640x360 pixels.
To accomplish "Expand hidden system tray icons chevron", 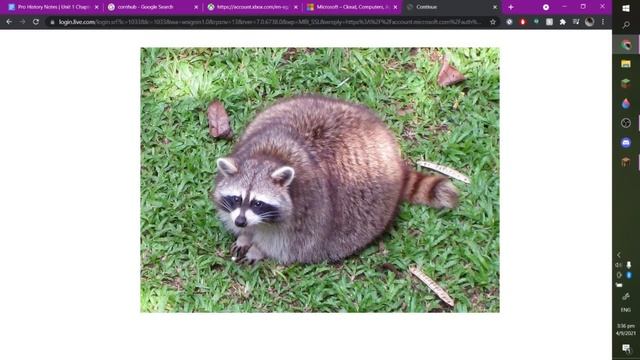I will (619, 255).
